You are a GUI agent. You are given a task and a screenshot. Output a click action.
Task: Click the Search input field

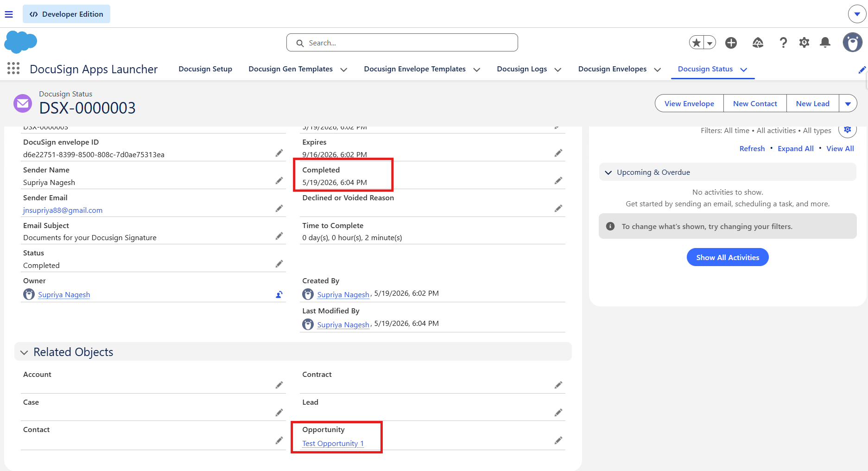pos(402,43)
